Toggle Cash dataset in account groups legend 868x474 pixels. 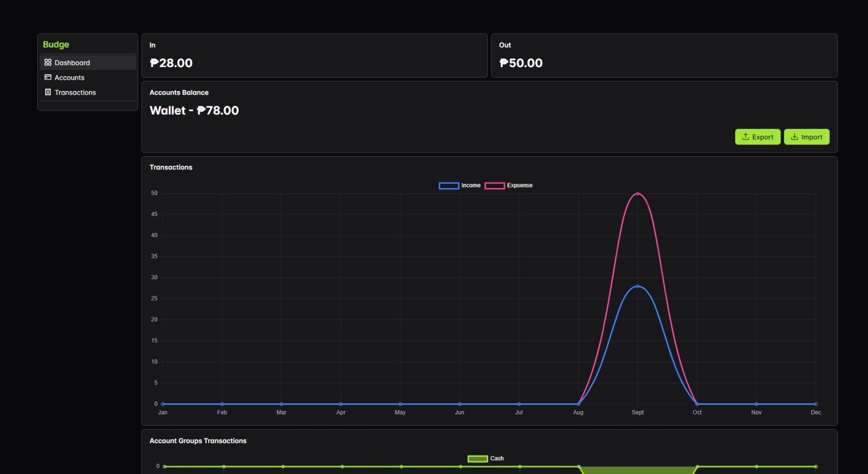[485, 459]
